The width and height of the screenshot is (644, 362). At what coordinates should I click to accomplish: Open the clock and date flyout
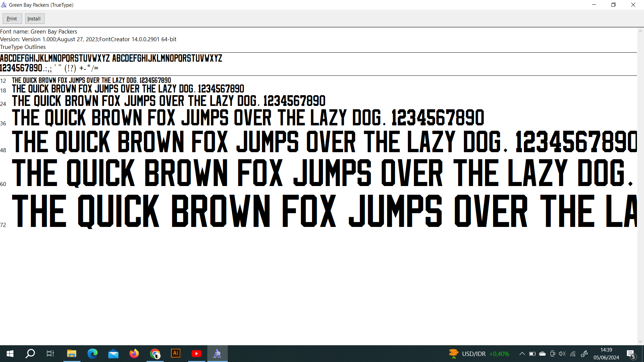pyautogui.click(x=606, y=354)
